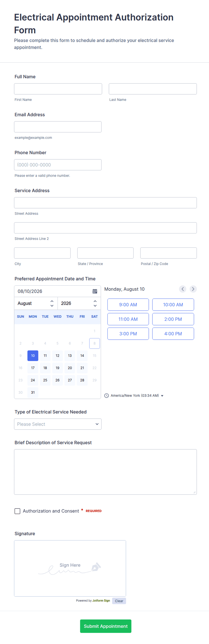Pick the 4:00 PM time slot
The height and width of the screenshot is (644, 209).
click(173, 334)
